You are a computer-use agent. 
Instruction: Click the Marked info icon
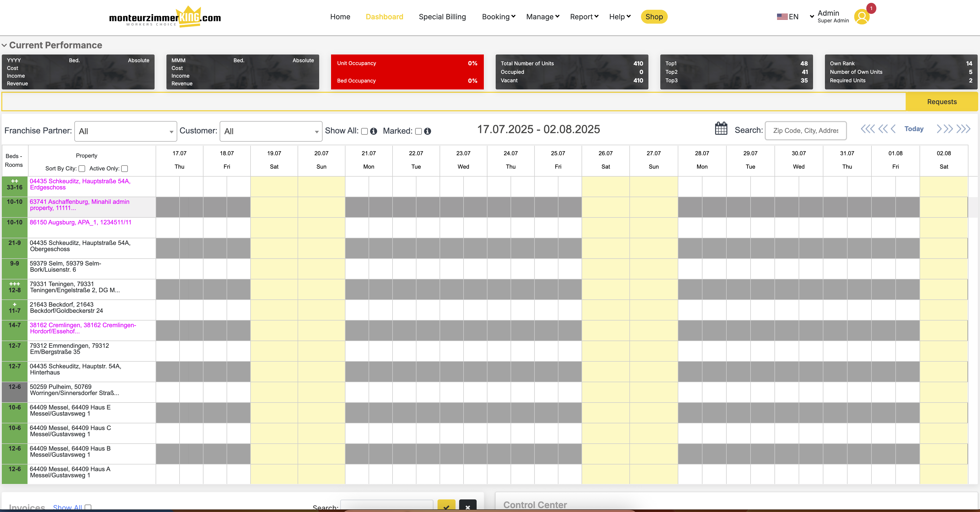[x=427, y=131]
